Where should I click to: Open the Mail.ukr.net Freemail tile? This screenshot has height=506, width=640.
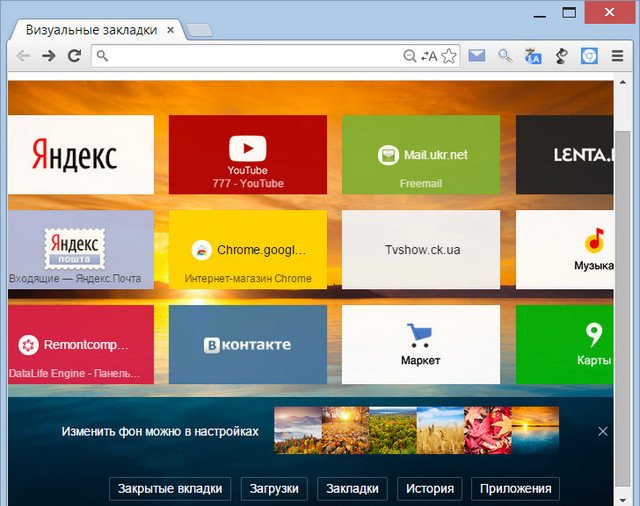420,154
